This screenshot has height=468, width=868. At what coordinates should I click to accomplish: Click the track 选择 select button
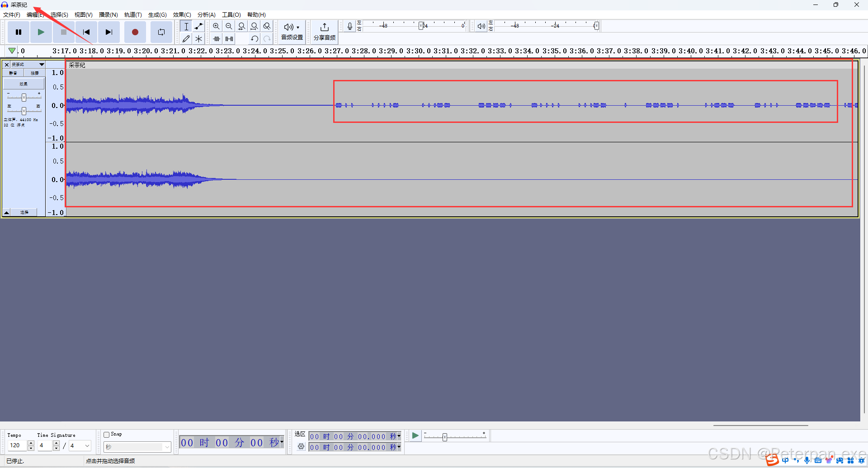[24, 212]
